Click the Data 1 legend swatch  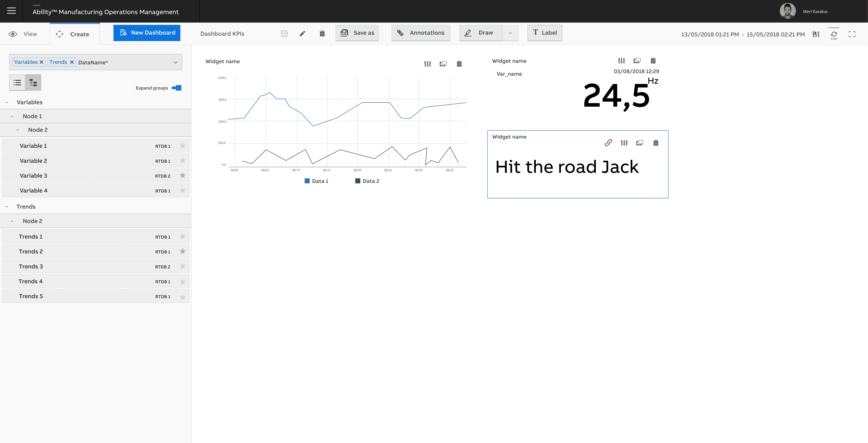pos(307,181)
